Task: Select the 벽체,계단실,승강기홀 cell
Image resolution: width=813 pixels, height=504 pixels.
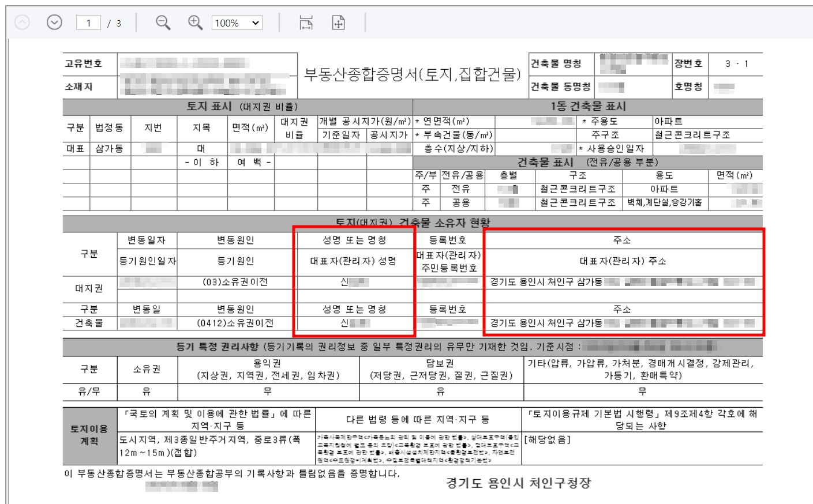Action: pos(665,202)
